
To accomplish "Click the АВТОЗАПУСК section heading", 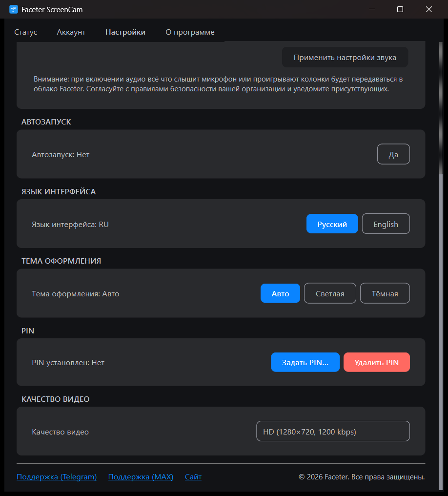I will [x=46, y=122].
